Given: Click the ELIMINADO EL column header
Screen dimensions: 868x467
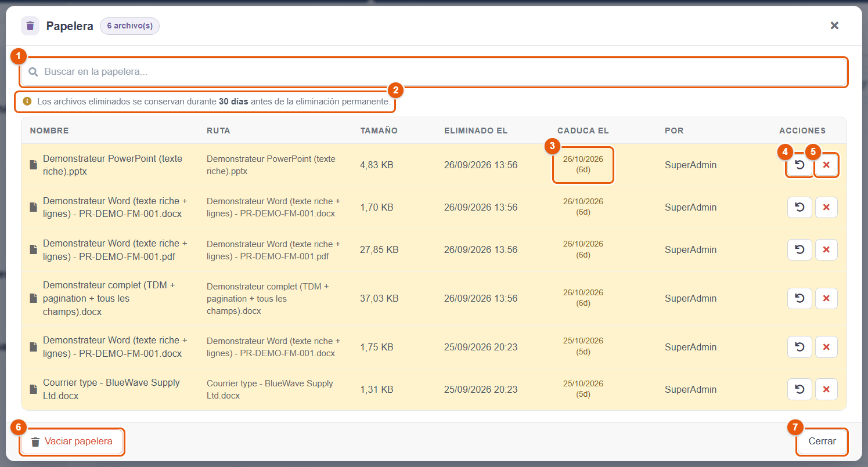Looking at the screenshot, I should click(x=476, y=131).
